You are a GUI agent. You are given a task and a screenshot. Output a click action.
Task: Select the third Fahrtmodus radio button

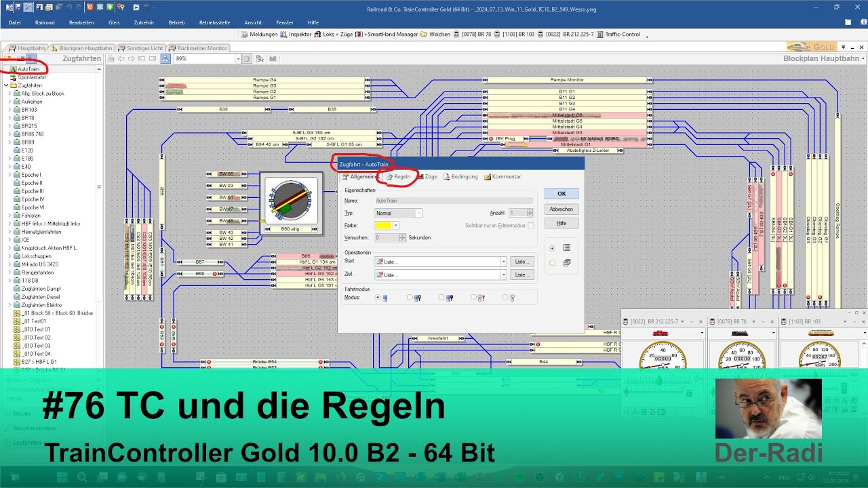pos(441,298)
